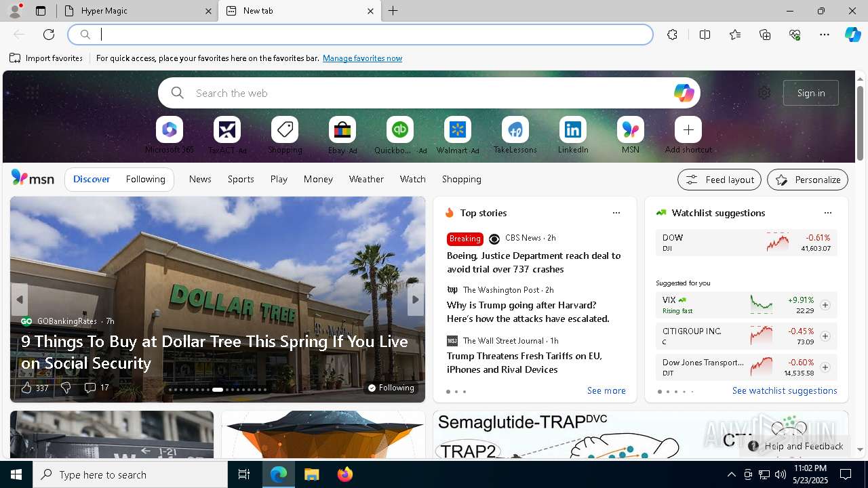Viewport: 868px width, 488px height.
Task: Click the Add shortcut plus tile
Action: click(x=688, y=129)
